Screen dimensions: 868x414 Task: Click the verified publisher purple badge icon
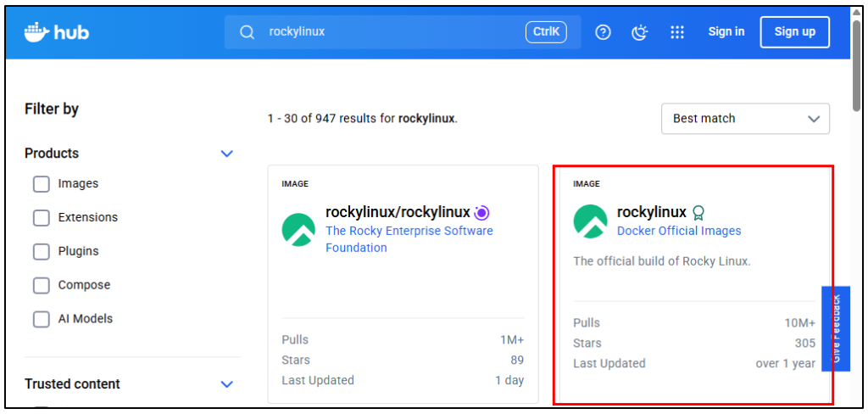pyautogui.click(x=481, y=213)
